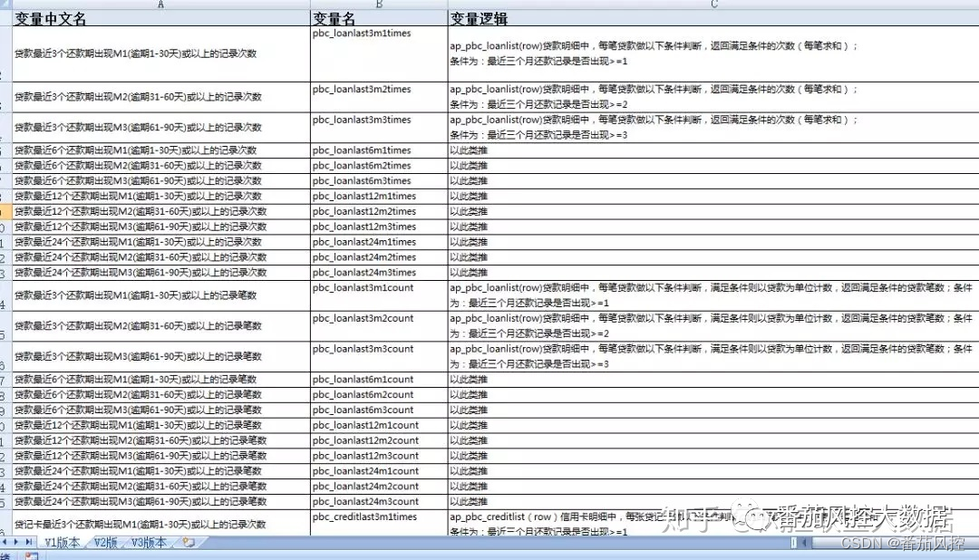This screenshot has width=979, height=560.
Task: Select cell pbc_creditlast3m1times
Action: 379,523
